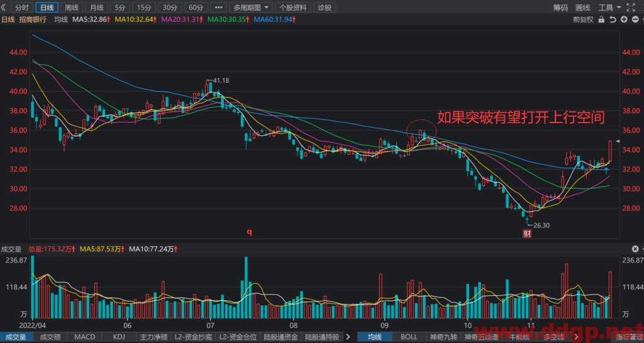The width and height of the screenshot is (644, 343).
Task: Click the 41.18 high price marker
Action: 219,80
